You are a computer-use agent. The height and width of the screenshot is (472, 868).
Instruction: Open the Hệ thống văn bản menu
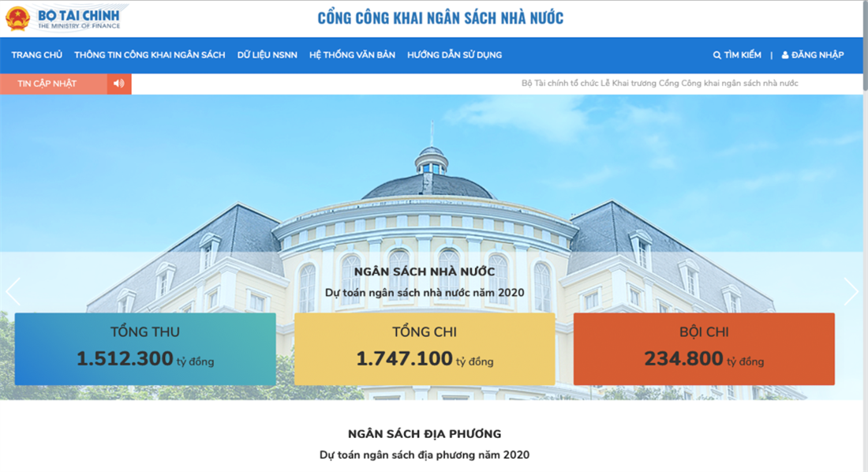[352, 54]
